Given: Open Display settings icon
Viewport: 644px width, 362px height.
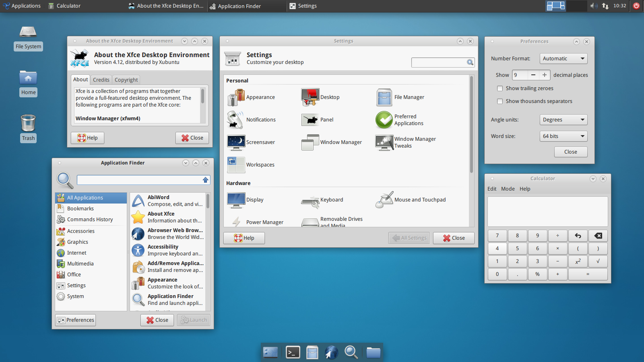Looking at the screenshot, I should coord(236,200).
